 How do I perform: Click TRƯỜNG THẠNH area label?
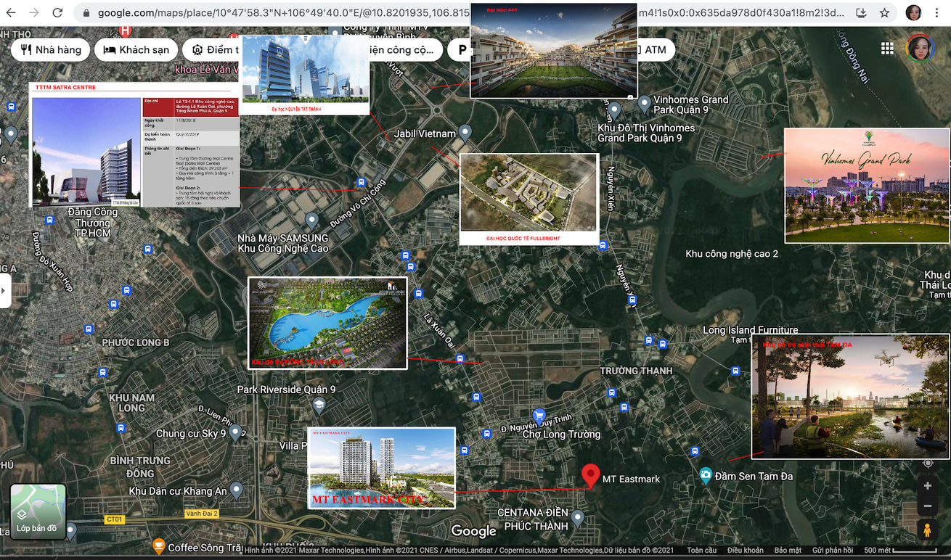click(x=636, y=371)
